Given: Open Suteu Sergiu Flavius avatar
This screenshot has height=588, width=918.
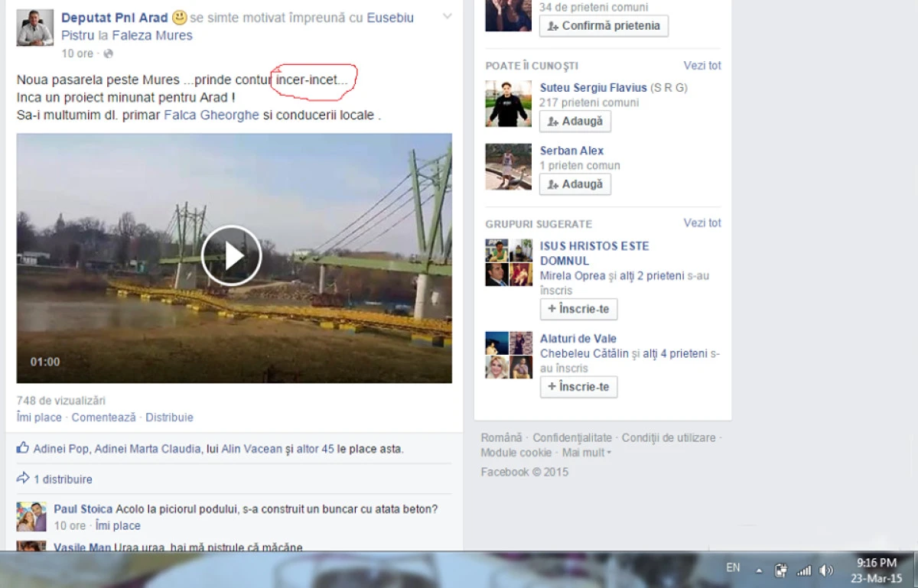Looking at the screenshot, I should pos(509,103).
